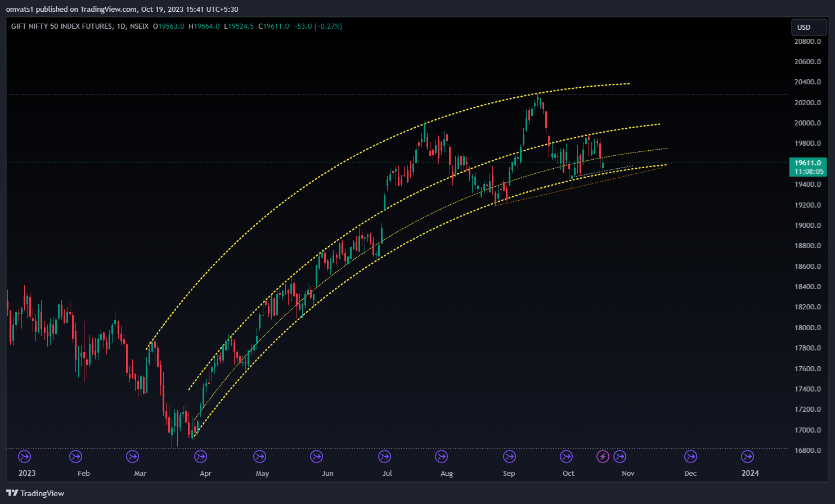Click the Nov time axis label
This screenshot has height=504, width=835.
629,474
